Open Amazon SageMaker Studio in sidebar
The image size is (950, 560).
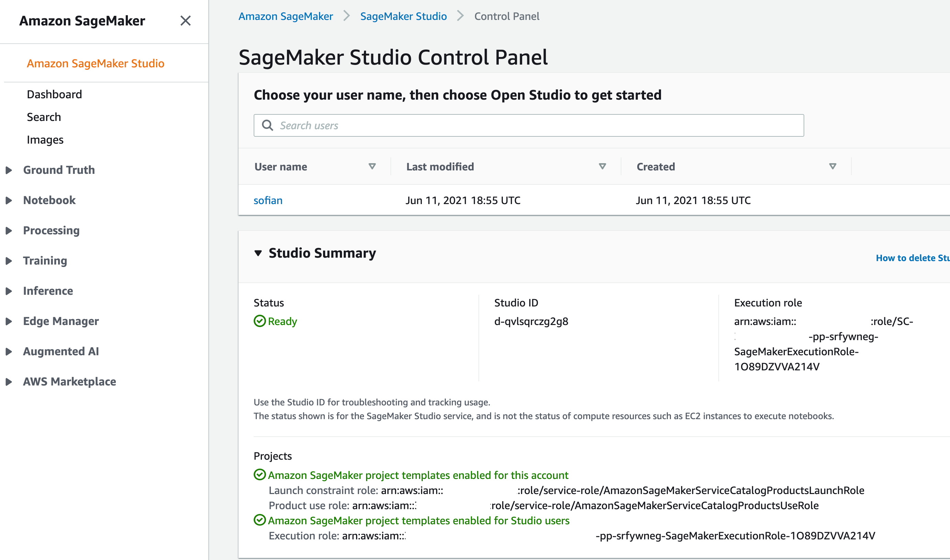click(96, 64)
